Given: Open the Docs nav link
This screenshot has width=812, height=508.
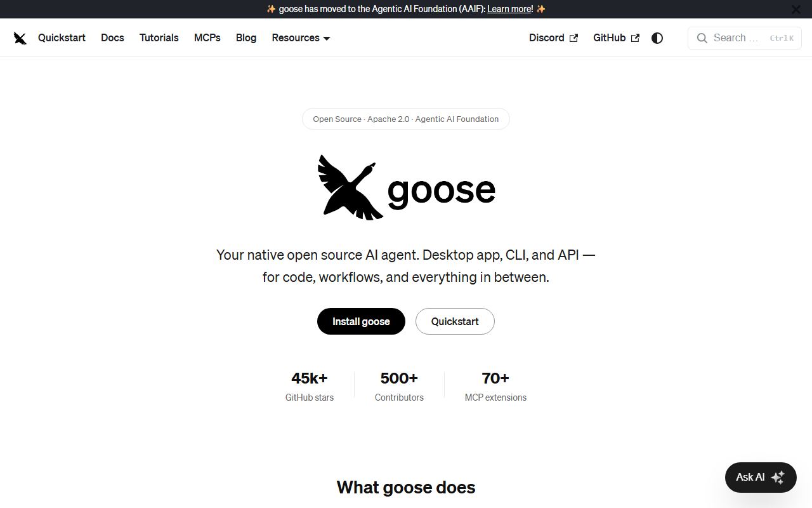Looking at the screenshot, I should pyautogui.click(x=112, y=38).
